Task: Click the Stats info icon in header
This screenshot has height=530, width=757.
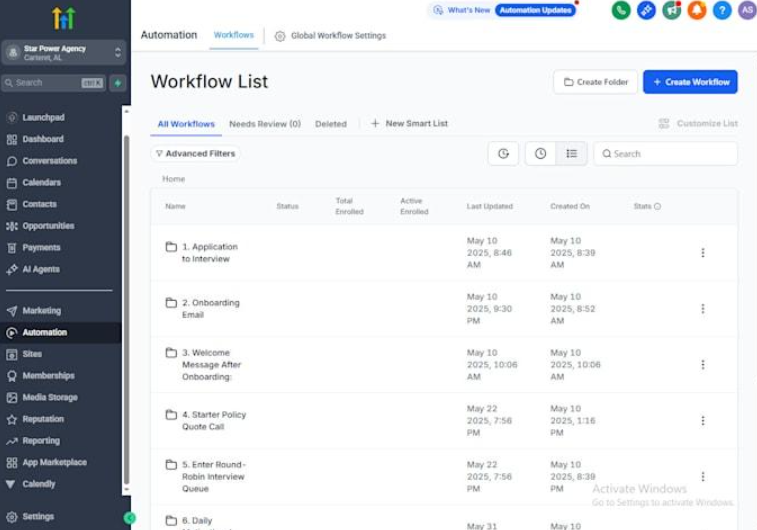Action: (657, 206)
